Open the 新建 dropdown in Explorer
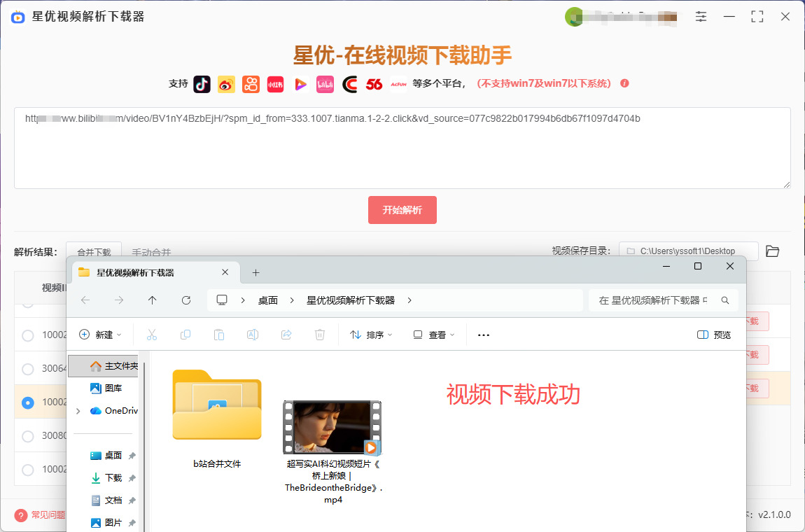The image size is (805, 532). (x=100, y=335)
